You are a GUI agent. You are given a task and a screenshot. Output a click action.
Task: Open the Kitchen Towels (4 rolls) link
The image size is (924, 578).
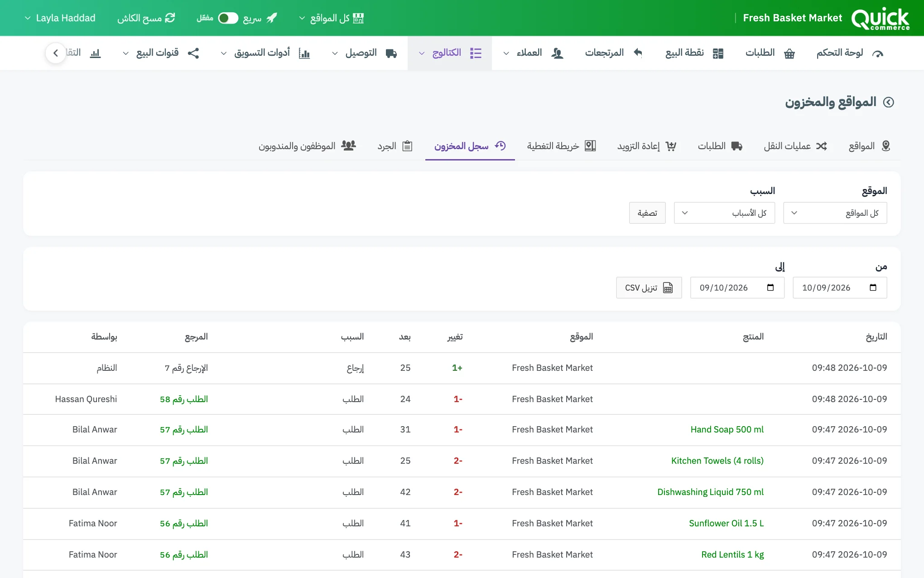(717, 461)
